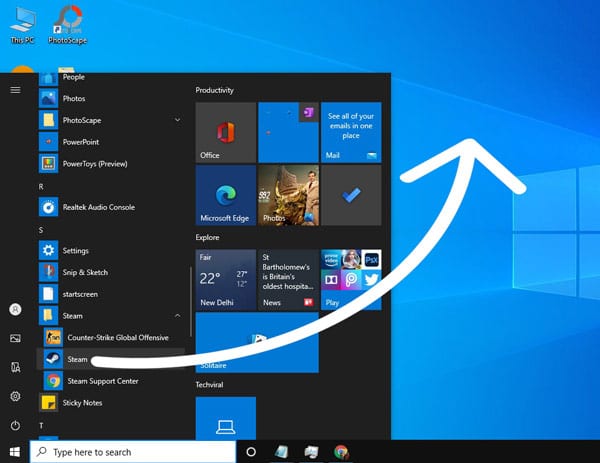Click the PowerPoint app icon
The height and width of the screenshot is (463, 600).
(x=48, y=142)
